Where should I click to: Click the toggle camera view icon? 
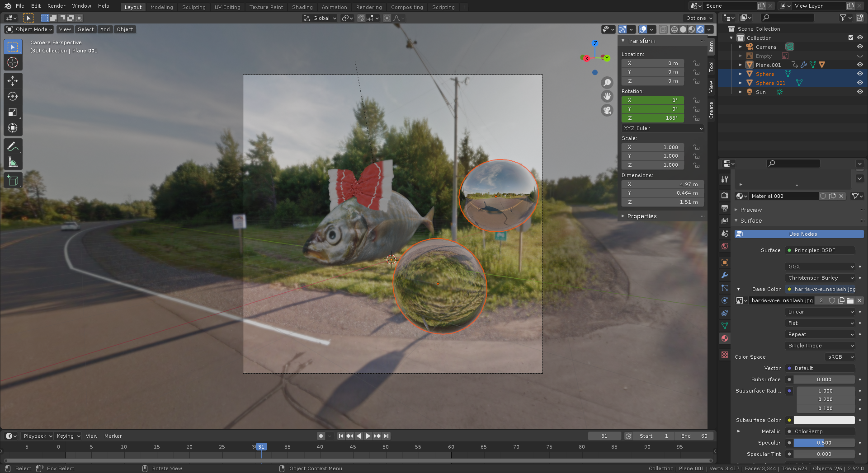click(x=607, y=110)
